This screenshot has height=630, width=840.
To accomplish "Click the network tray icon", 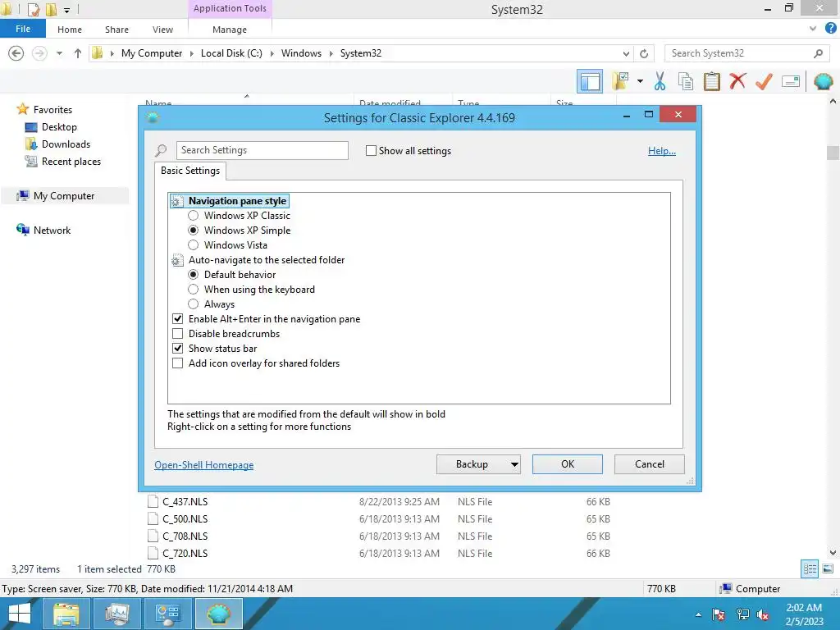I will (742, 614).
